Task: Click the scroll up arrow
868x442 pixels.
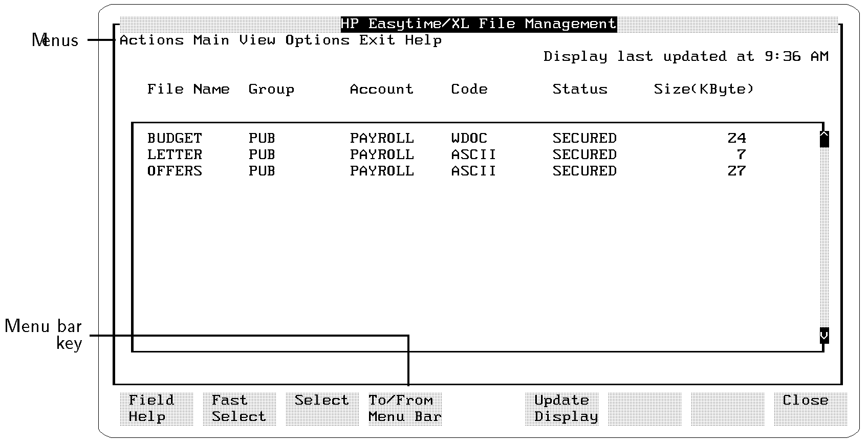Action: pos(824,139)
